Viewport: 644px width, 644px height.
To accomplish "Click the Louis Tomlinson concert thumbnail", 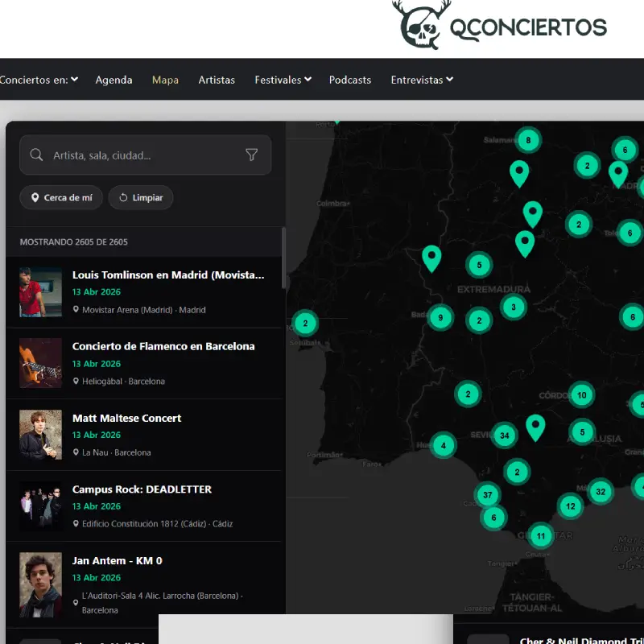I will [x=39, y=291].
